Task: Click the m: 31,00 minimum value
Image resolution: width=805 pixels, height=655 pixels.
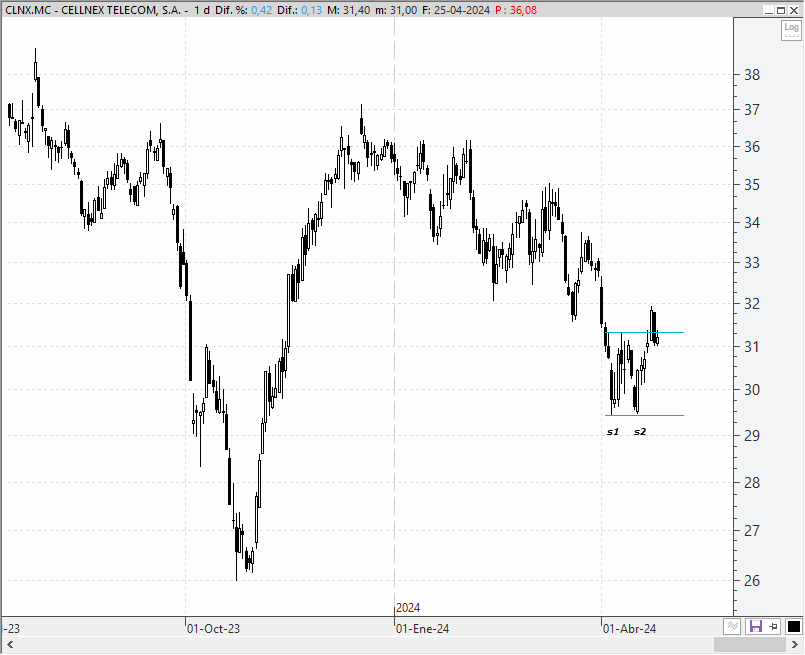Action: click(x=396, y=10)
